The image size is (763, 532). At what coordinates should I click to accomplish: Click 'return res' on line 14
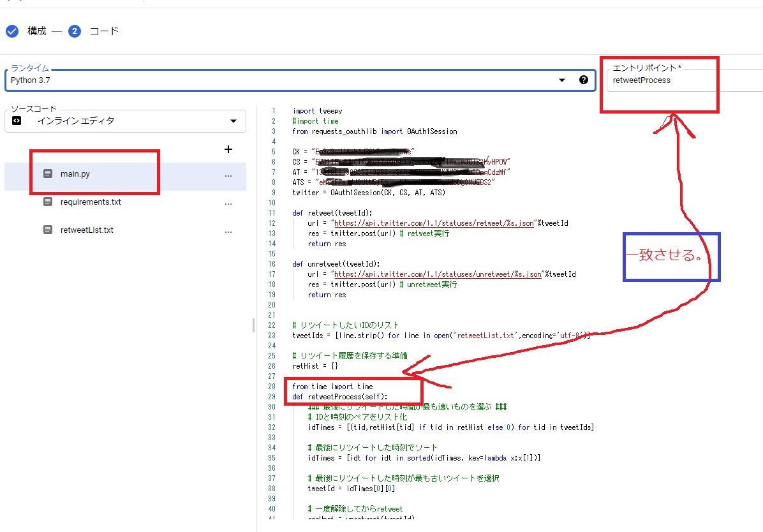click(327, 244)
